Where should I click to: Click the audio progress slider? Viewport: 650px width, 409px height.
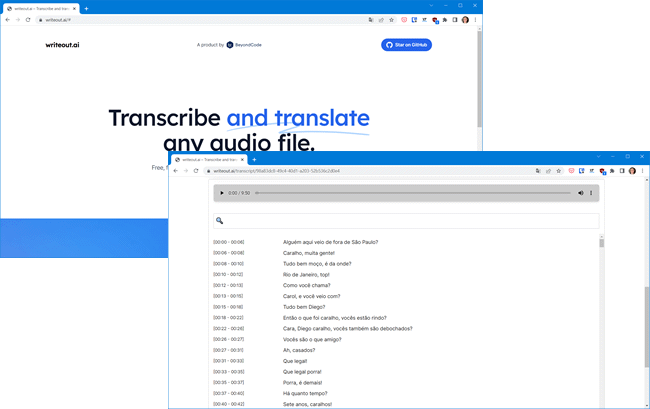coord(413,193)
